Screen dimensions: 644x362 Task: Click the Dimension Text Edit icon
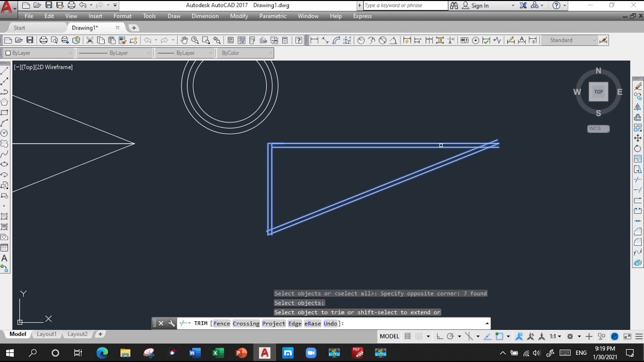click(x=522, y=40)
